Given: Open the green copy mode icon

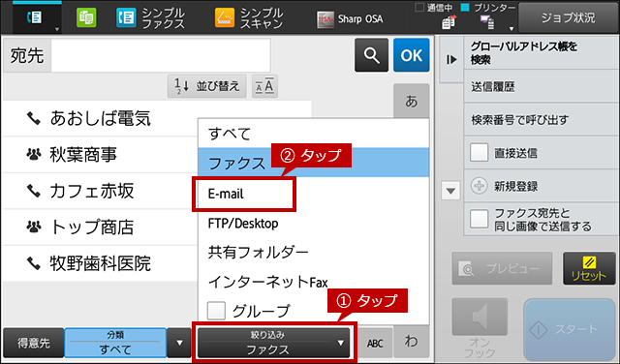Looking at the screenshot, I should click(x=86, y=17).
